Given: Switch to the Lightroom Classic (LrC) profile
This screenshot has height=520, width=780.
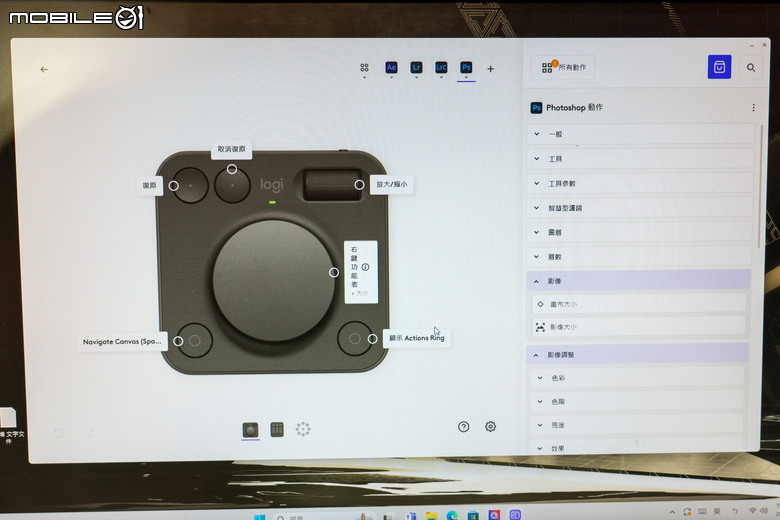Looking at the screenshot, I should [441, 68].
